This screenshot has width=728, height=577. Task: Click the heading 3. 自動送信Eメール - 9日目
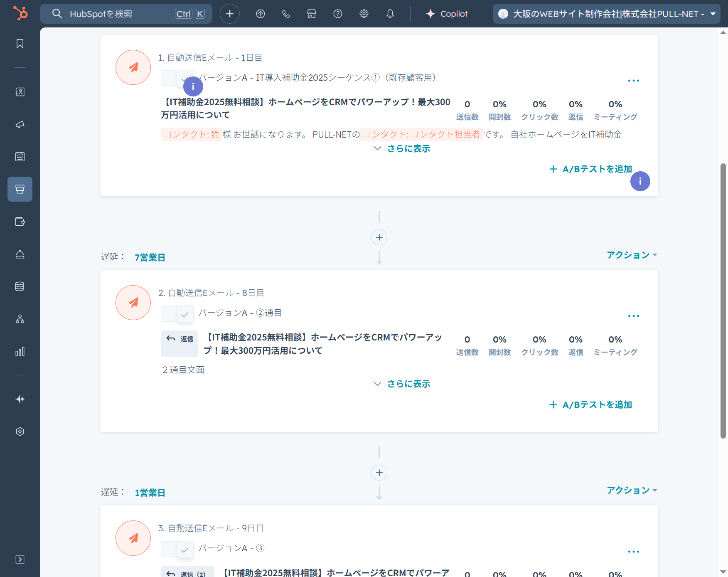211,528
